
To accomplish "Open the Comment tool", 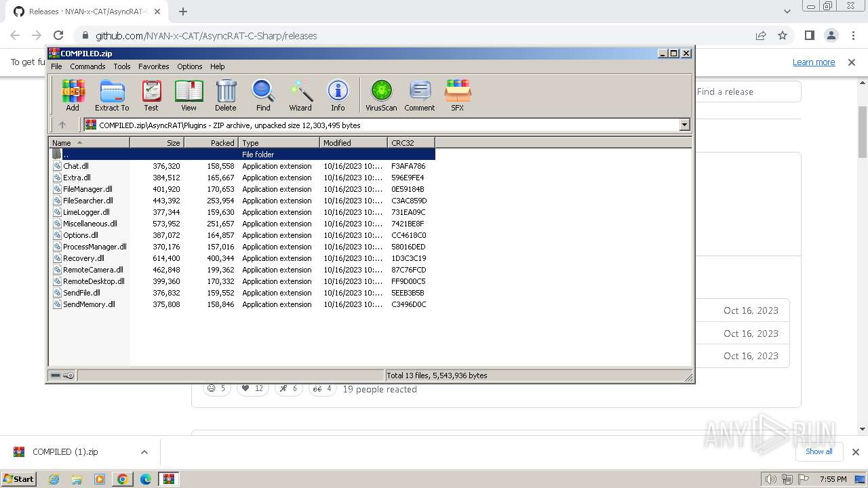I will 420,95.
